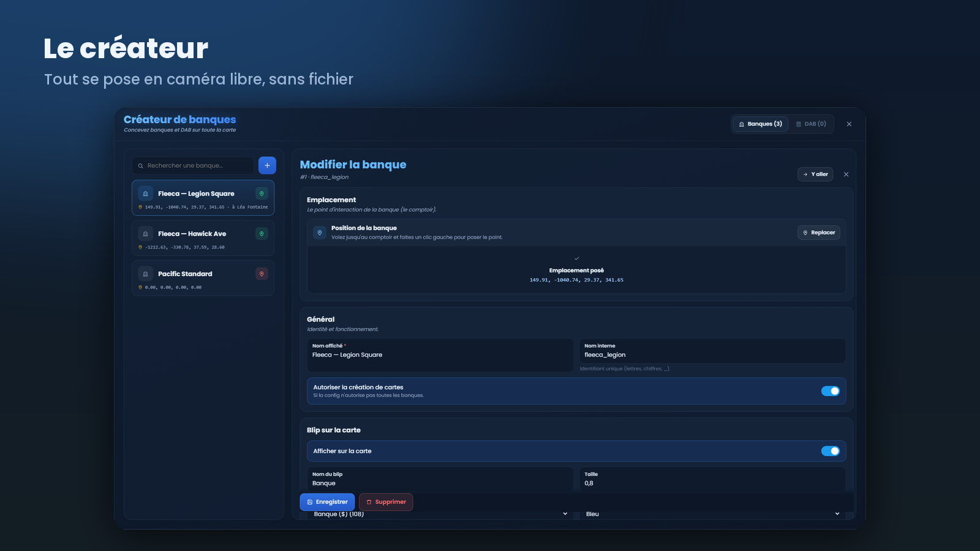The image size is (980, 551).
Task: Toggle Afficher sur la carte switch
Action: [831, 451]
